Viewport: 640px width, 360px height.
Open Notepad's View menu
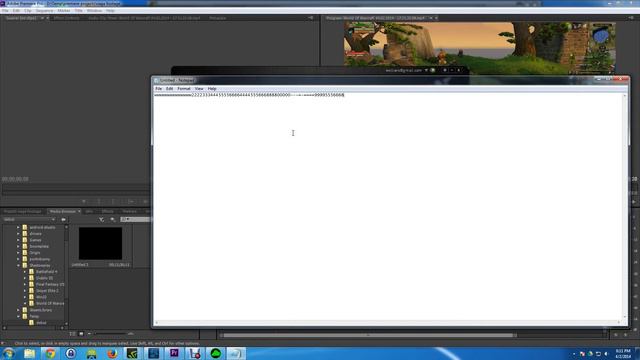[x=199, y=89]
